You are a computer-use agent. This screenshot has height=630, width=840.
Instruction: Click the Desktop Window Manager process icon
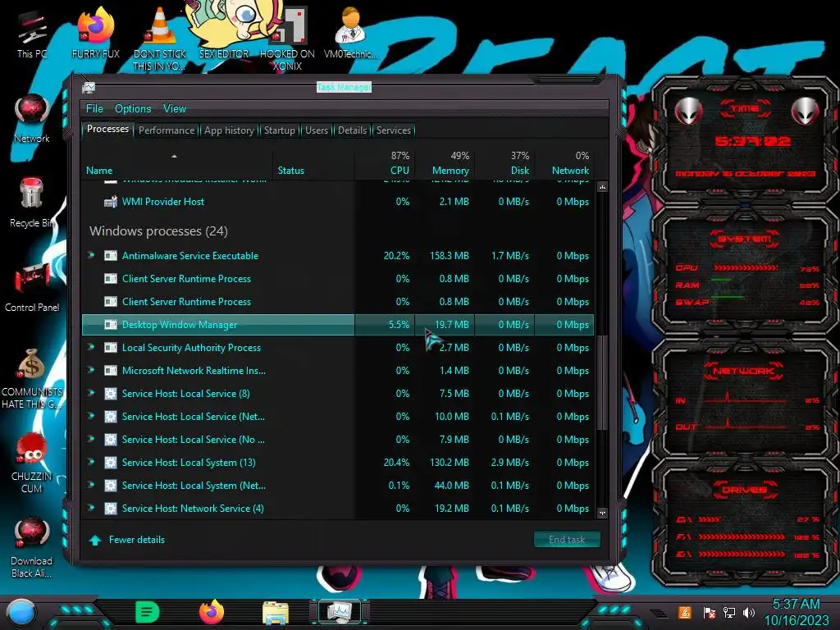click(111, 325)
